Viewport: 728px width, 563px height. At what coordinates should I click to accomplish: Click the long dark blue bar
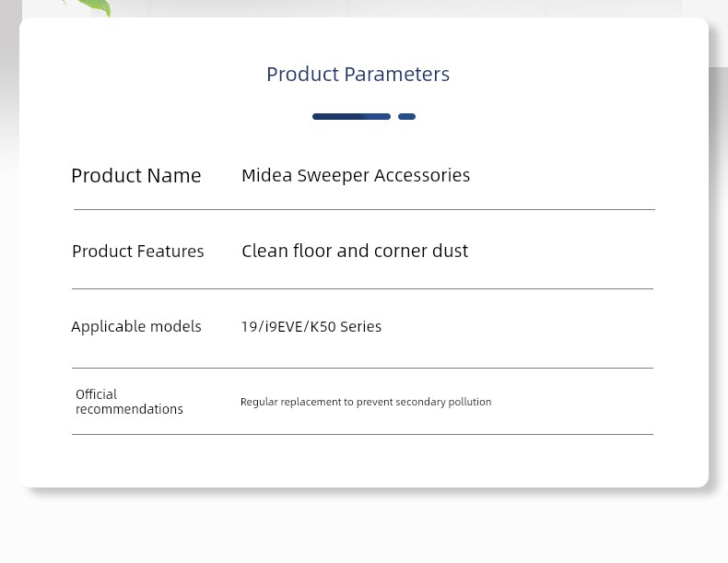pos(351,116)
